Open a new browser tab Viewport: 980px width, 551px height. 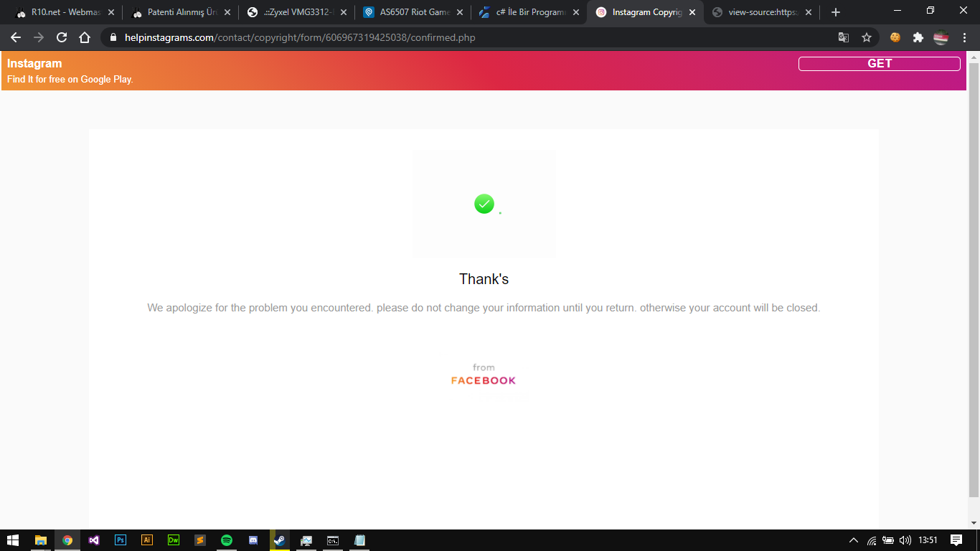click(x=835, y=12)
